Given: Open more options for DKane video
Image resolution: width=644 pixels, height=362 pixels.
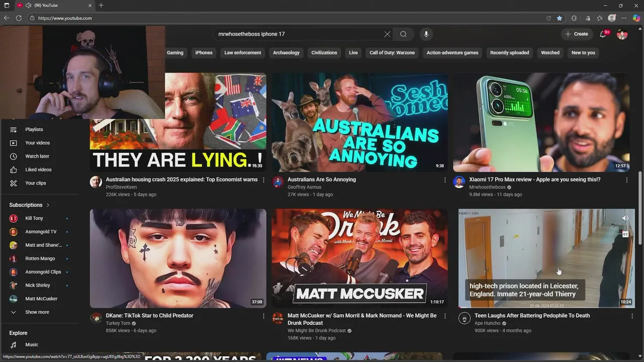Looking at the screenshot, I should [264, 316].
